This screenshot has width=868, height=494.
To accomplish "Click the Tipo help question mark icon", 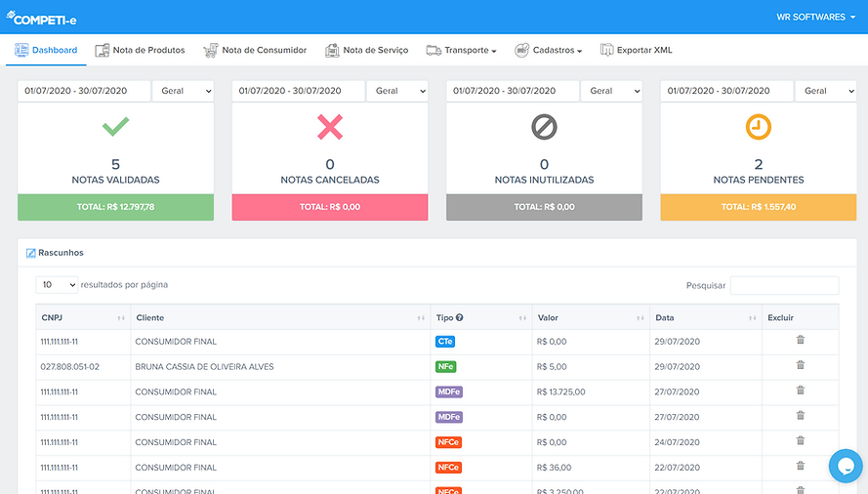I will (x=460, y=317).
